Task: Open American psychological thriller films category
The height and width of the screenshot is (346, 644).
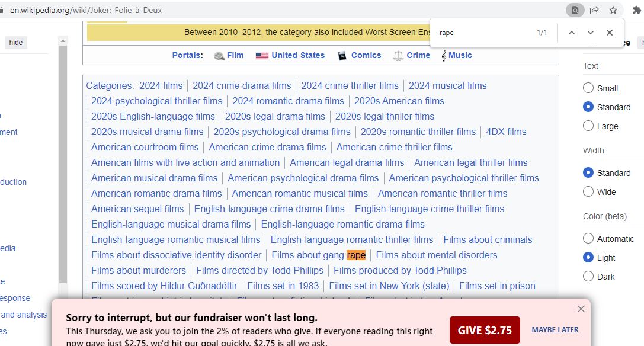Action: pos(464,178)
